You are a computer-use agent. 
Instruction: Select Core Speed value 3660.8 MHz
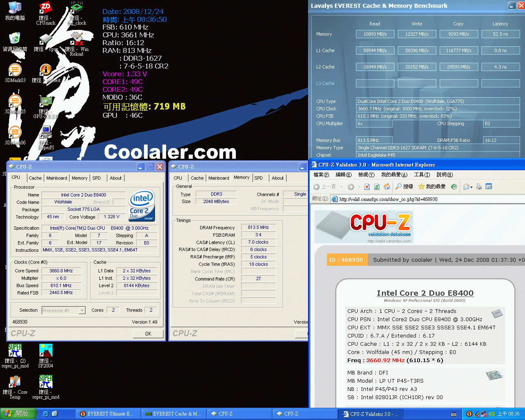point(61,271)
